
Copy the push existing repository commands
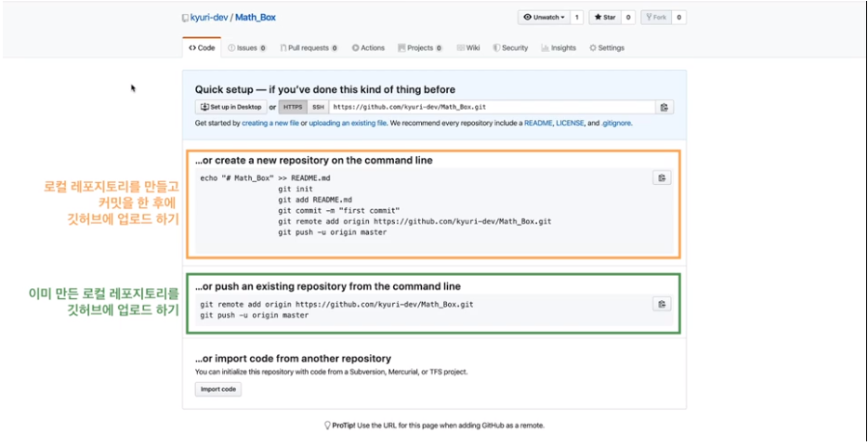tap(662, 304)
